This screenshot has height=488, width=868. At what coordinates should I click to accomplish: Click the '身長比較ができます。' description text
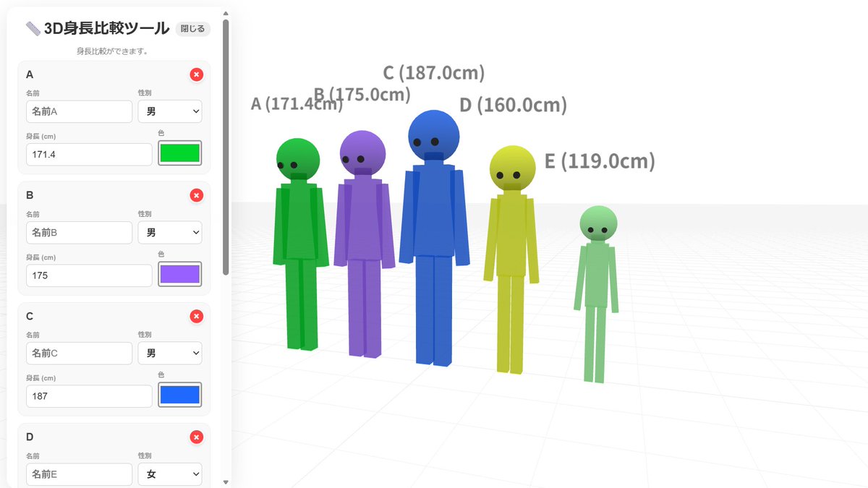(113, 51)
